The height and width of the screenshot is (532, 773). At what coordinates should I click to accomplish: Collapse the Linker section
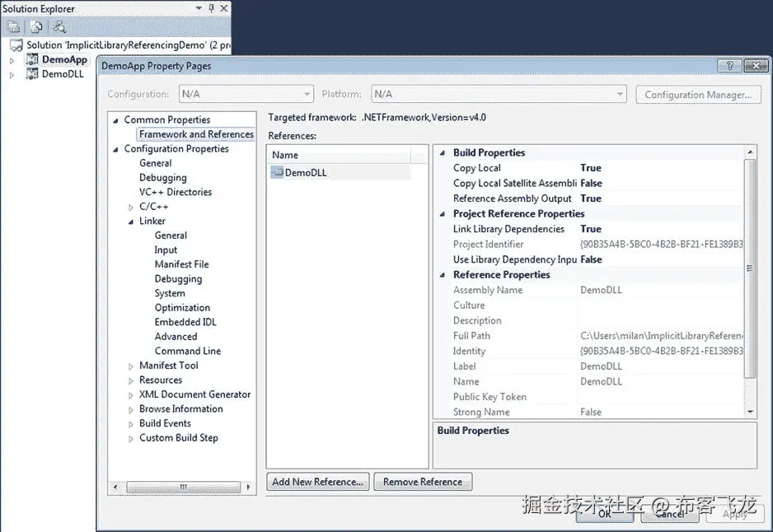click(x=129, y=221)
